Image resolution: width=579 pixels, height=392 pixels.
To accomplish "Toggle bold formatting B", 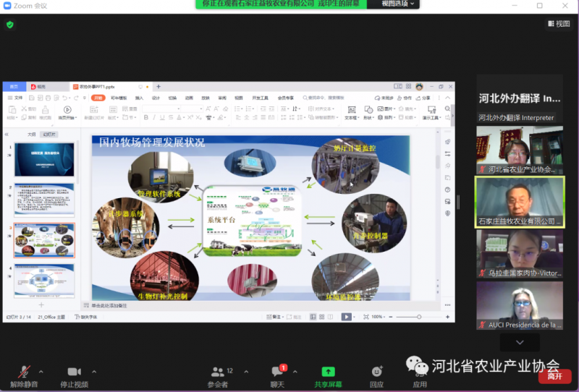I will 146,117.
